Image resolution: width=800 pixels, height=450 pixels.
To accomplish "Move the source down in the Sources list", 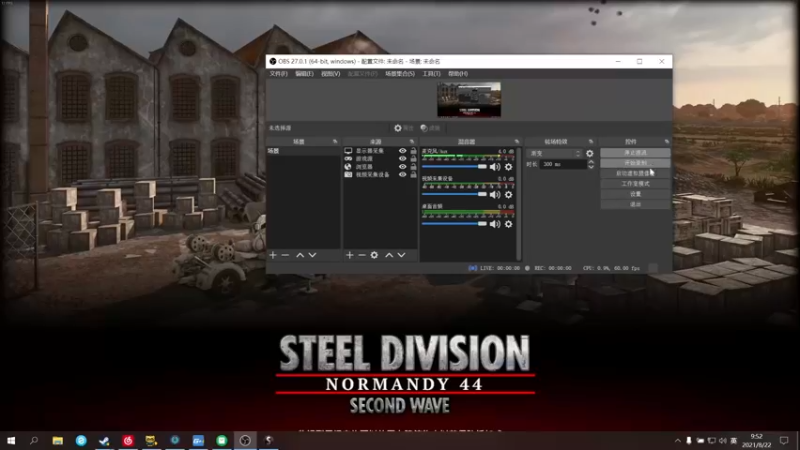I will [402, 255].
